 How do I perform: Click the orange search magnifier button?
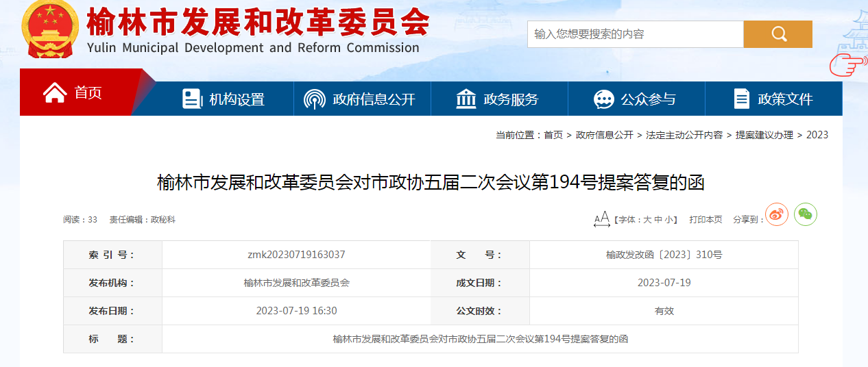777,34
